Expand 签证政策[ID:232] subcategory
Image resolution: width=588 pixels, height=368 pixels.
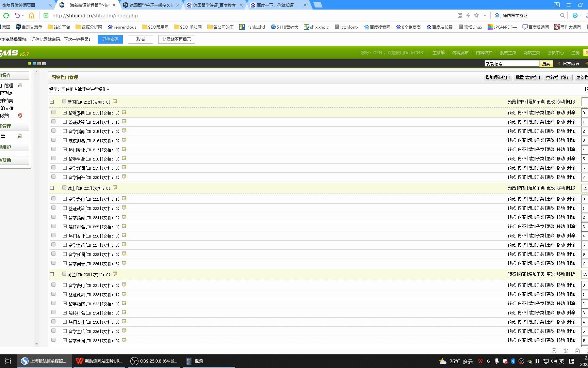pyautogui.click(x=65, y=294)
